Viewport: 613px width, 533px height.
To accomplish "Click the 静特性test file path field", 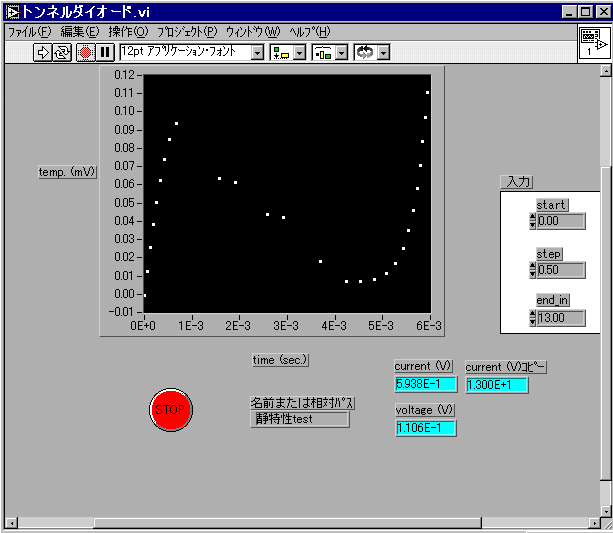I will (x=299, y=419).
